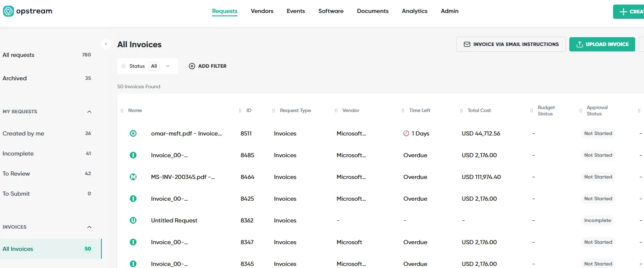Viewport: 644px width, 268px height.
Task: Switch to the Events tab
Action: (x=296, y=11)
